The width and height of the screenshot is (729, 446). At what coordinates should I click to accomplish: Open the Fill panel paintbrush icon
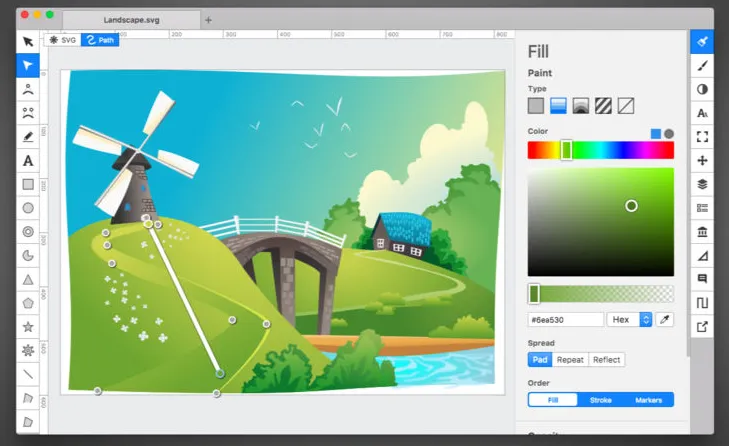pyautogui.click(x=702, y=41)
